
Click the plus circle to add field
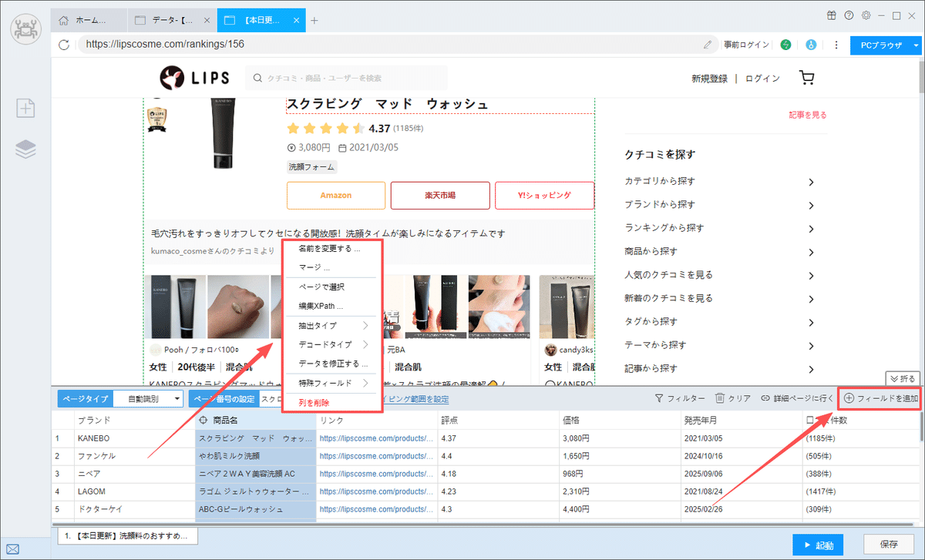click(x=849, y=398)
